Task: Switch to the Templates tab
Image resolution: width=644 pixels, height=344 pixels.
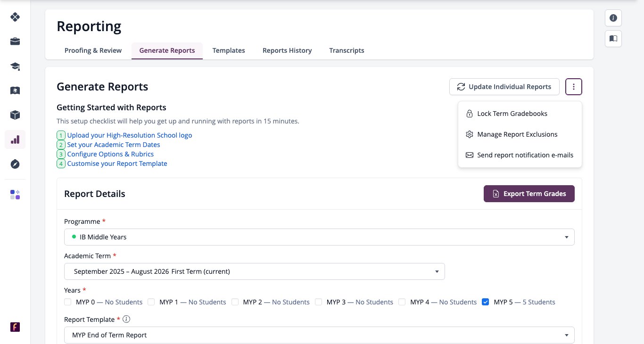Action: 229,50
